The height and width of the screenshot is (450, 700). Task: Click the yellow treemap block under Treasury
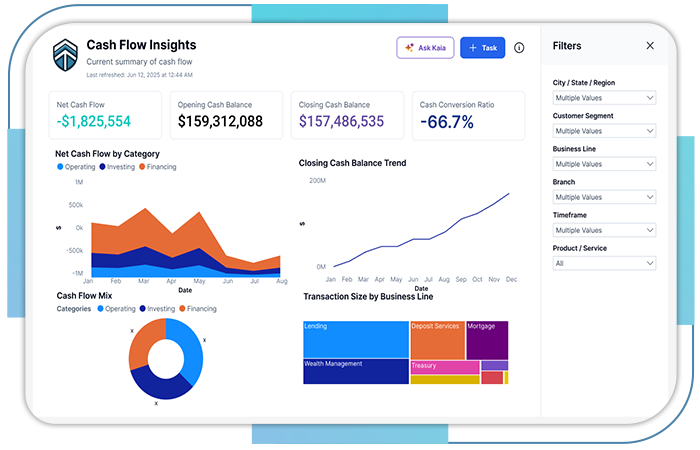(445, 380)
